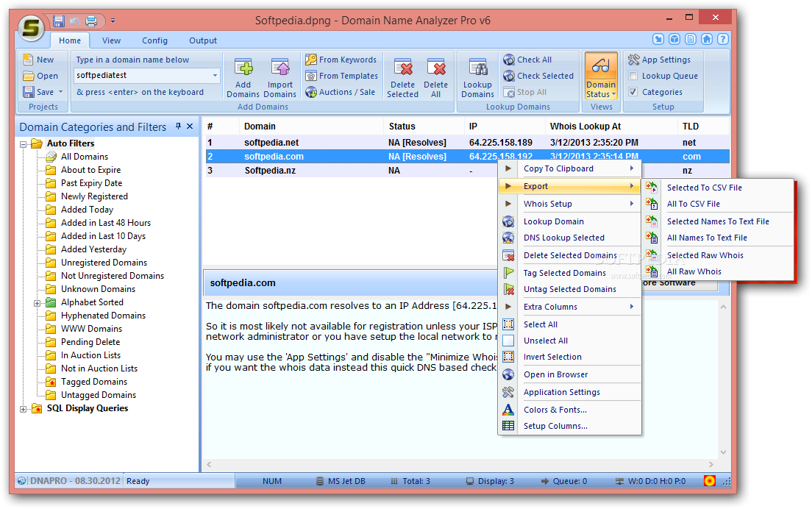Choose Invert Selection from context menu
The width and height of the screenshot is (812, 509).
click(x=569, y=357)
